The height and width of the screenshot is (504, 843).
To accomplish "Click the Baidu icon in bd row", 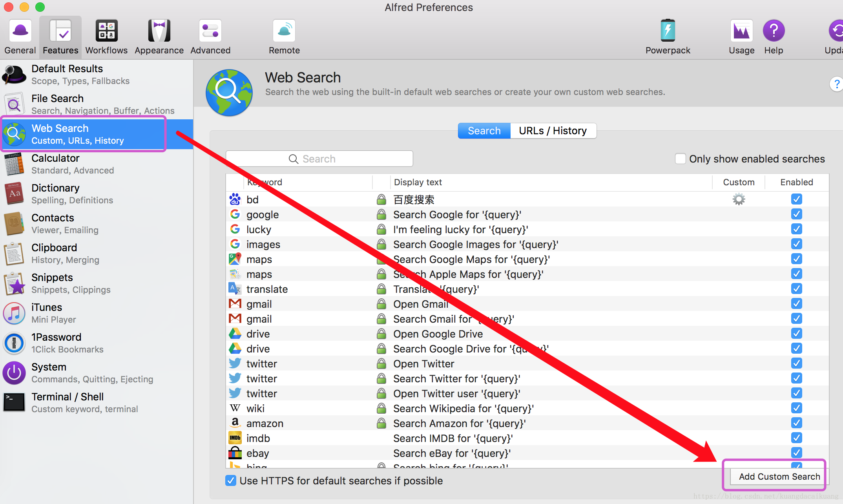I will pyautogui.click(x=235, y=199).
